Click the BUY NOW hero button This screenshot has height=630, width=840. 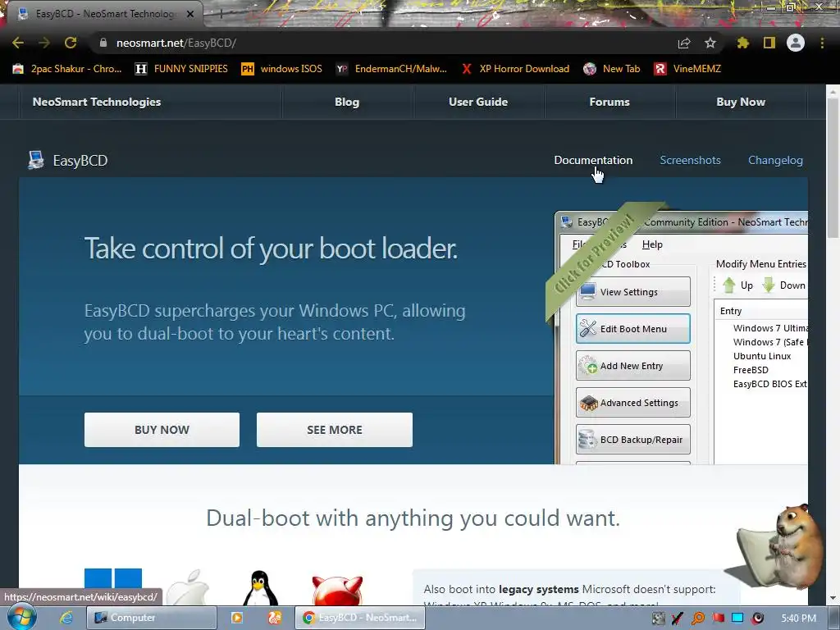point(162,430)
